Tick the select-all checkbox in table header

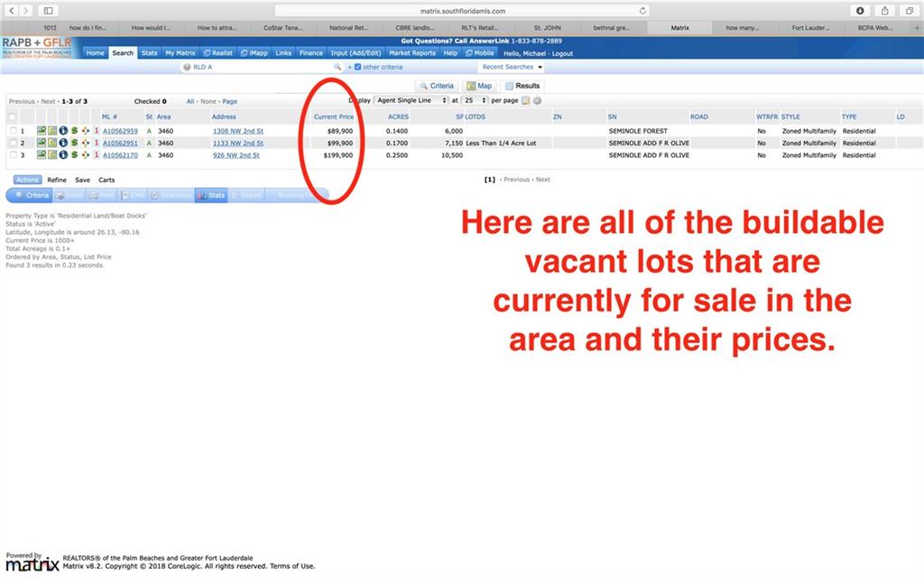(x=13, y=117)
